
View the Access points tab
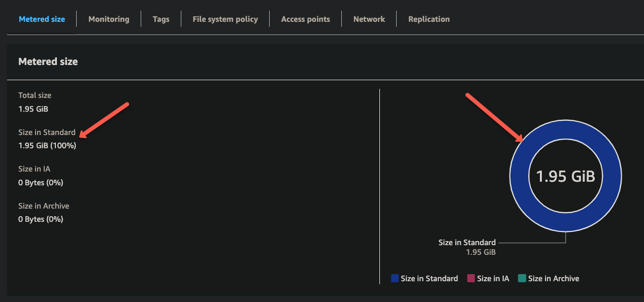coord(305,19)
